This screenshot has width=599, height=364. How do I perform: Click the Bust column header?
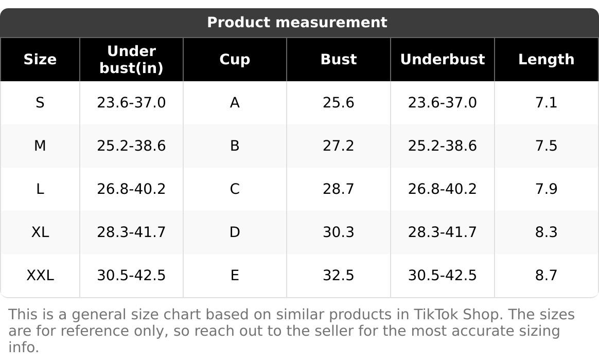click(x=338, y=60)
